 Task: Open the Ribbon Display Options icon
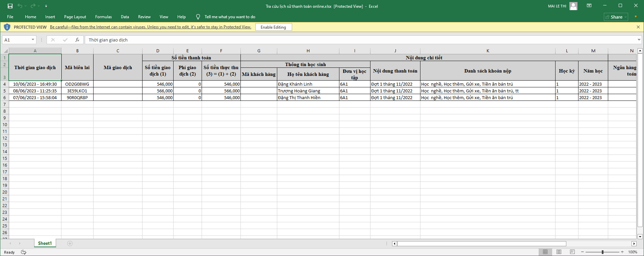coord(589,6)
